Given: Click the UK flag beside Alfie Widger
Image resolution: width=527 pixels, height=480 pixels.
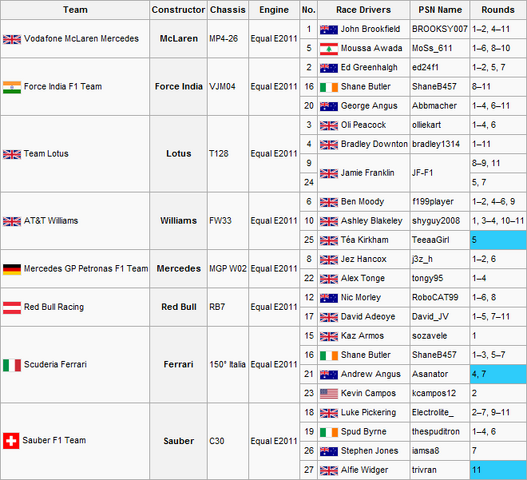Looking at the screenshot, I should tap(329, 471).
